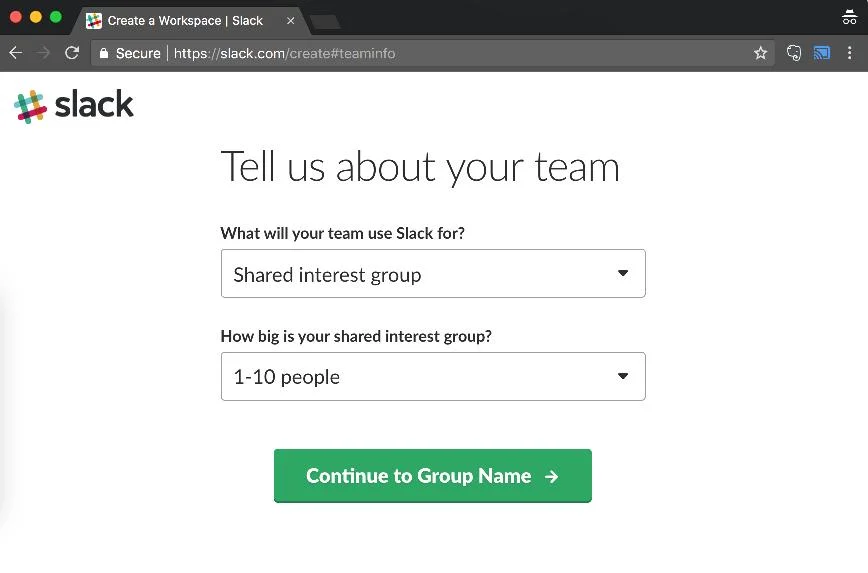Click the arrow of the team-use dropdown

[x=623, y=273]
